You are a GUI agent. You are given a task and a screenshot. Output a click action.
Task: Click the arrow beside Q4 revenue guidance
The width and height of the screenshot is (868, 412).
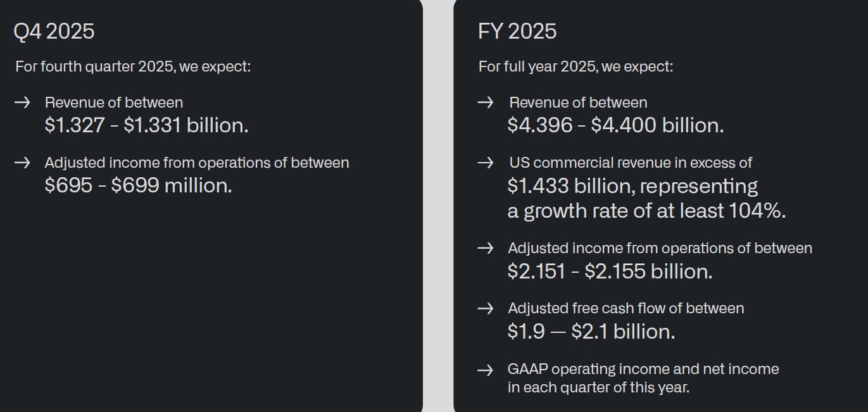pyautogui.click(x=22, y=103)
